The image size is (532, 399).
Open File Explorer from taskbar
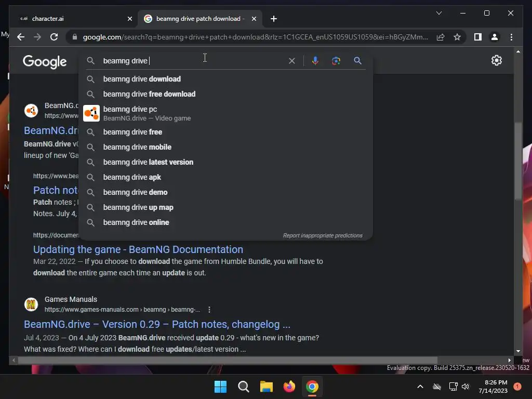click(267, 387)
